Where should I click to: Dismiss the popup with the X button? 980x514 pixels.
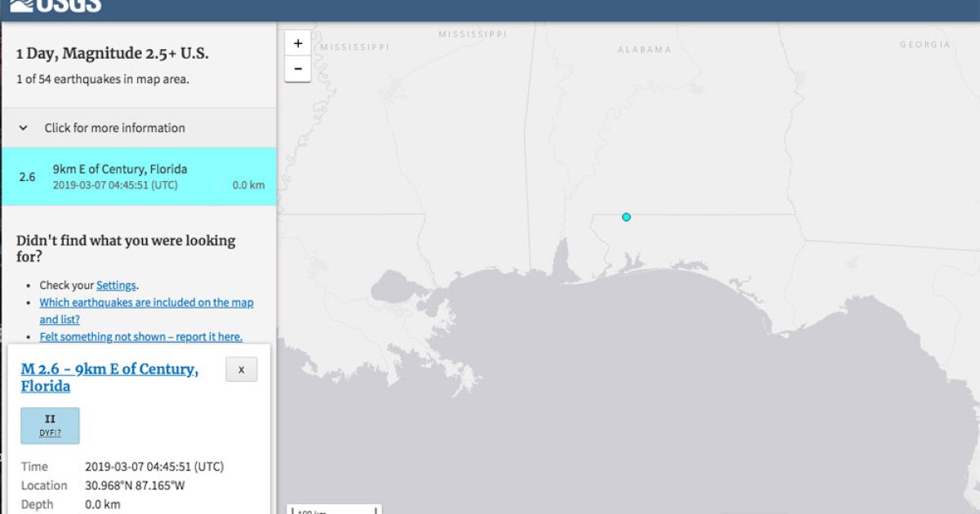coord(241,370)
